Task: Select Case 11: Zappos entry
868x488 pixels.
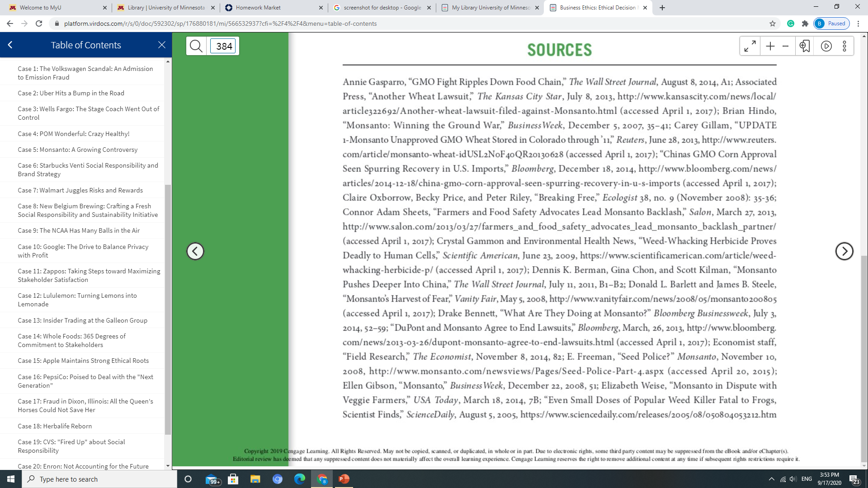Action: point(89,275)
